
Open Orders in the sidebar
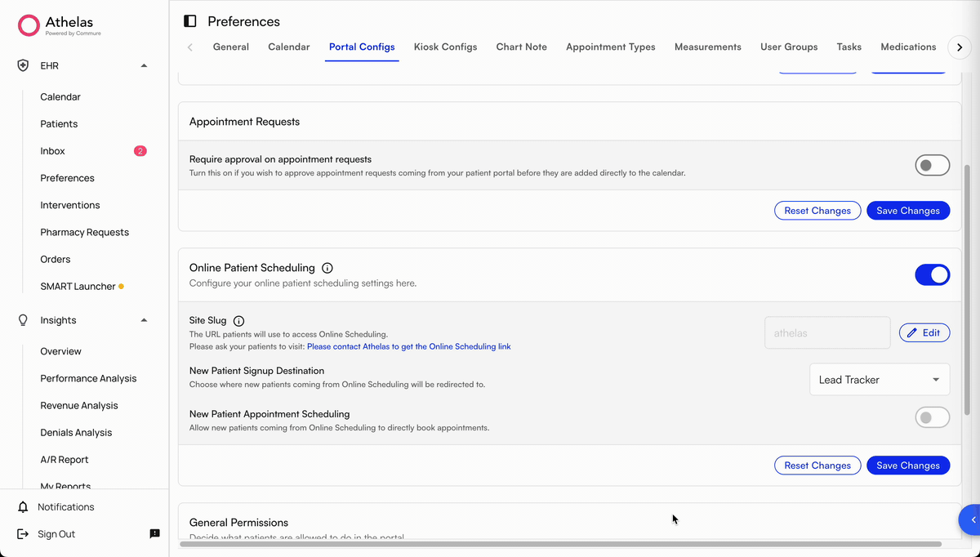pos(56,259)
